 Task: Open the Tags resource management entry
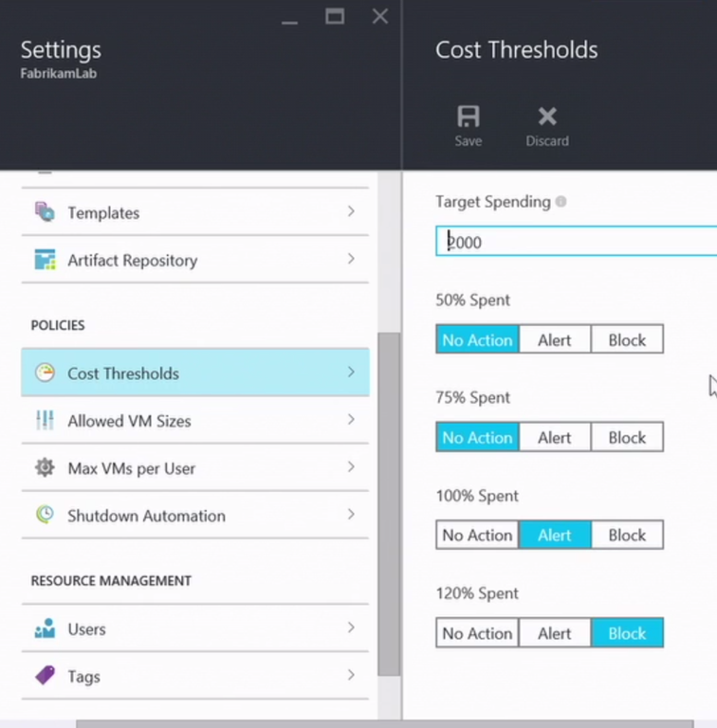195,676
